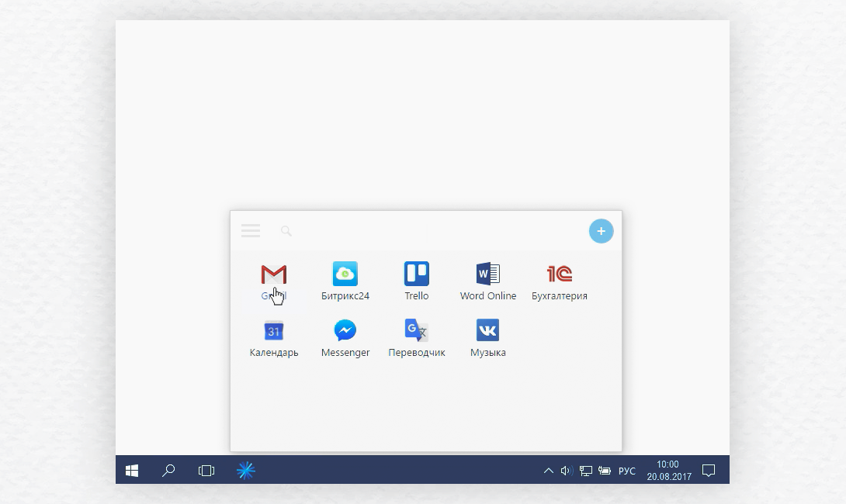This screenshot has height=504, width=846.
Task: Click the launcher search magnifier icon
Action: point(286,231)
